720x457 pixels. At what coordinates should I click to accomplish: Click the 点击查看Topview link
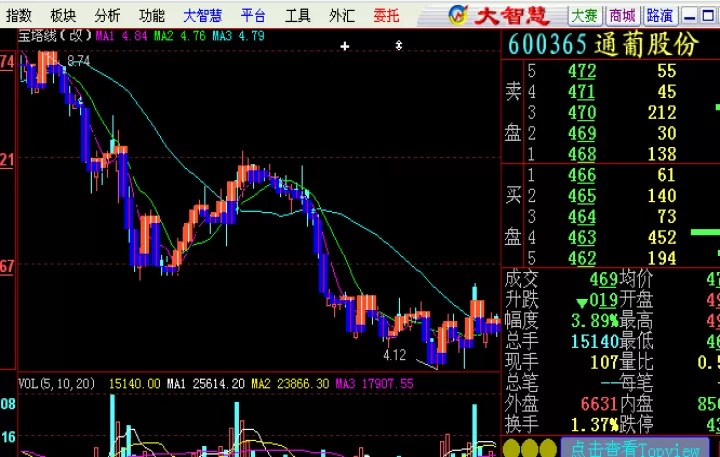pos(635,448)
